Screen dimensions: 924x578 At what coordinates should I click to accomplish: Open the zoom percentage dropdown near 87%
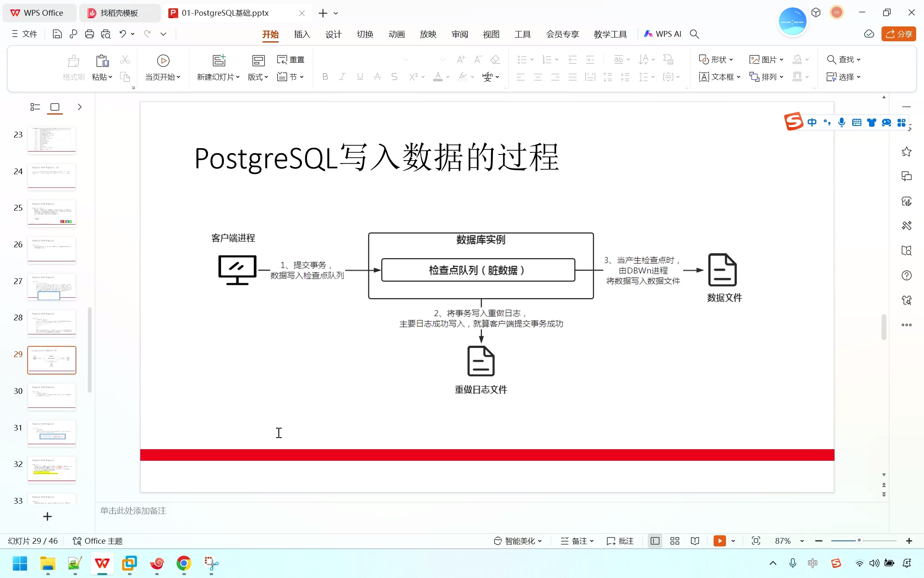click(801, 540)
